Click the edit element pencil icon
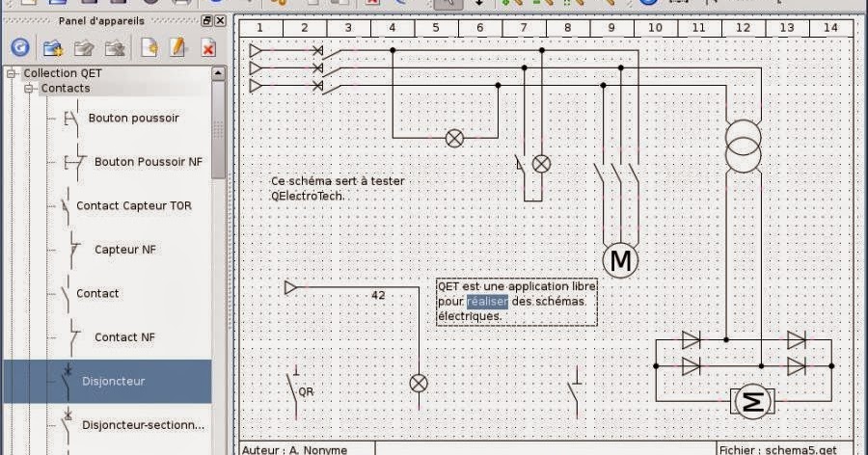868x455 pixels. [177, 47]
